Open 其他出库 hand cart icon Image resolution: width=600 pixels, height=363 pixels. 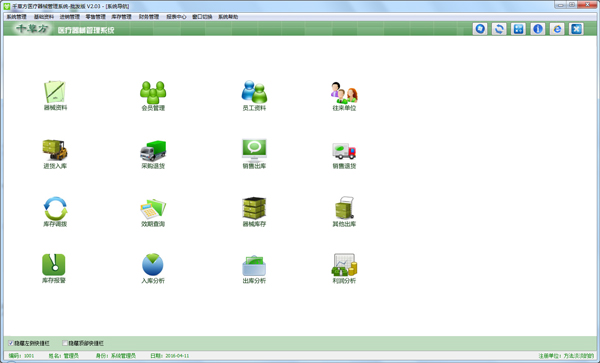[344, 208]
